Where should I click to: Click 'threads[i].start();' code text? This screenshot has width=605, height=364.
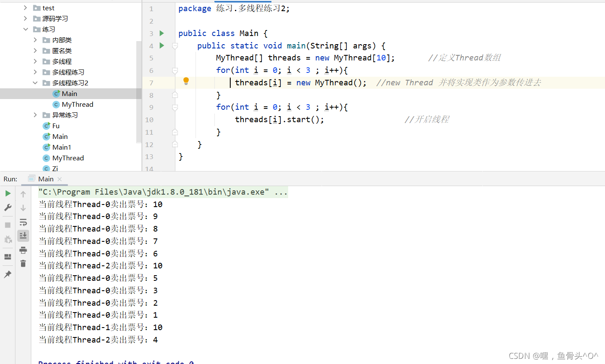pos(280,119)
